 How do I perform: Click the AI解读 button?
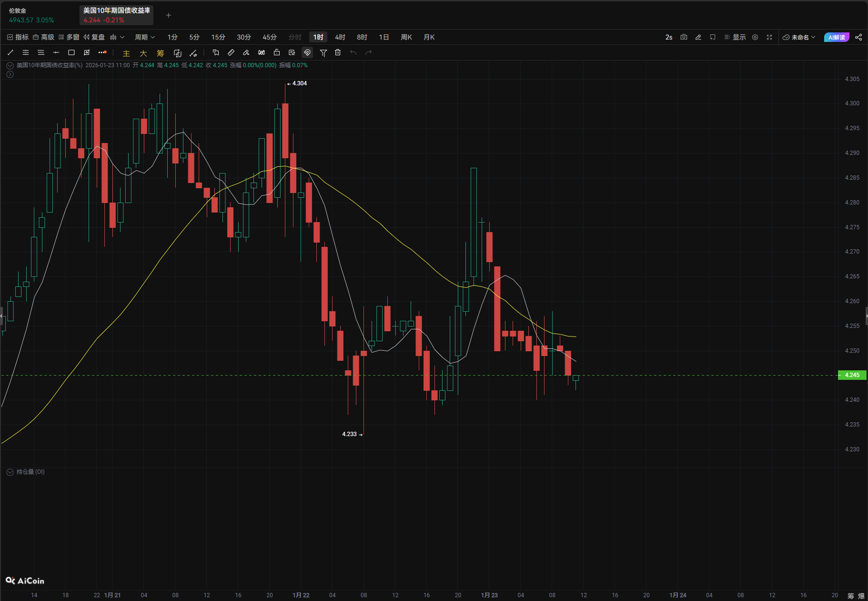click(837, 37)
